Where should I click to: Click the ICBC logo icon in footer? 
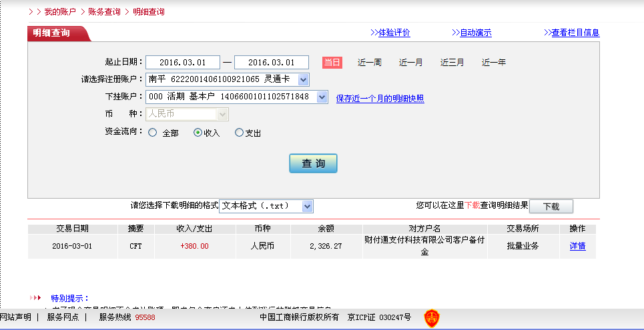(432, 319)
